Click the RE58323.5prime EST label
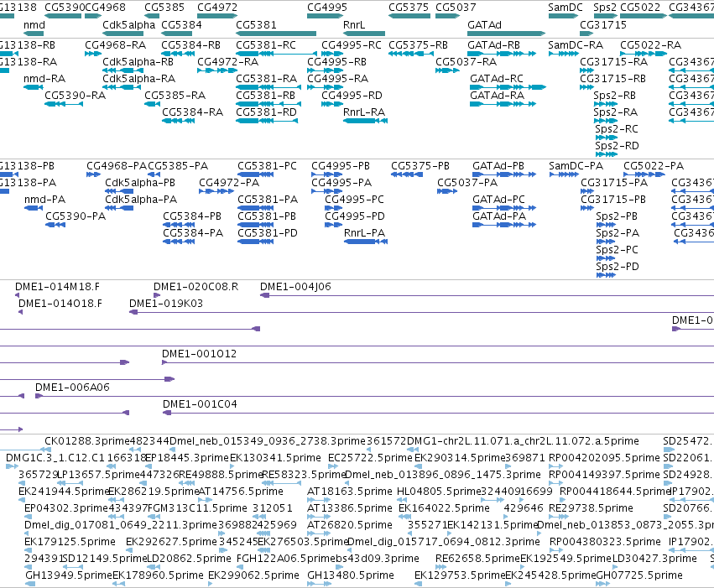The image size is (714, 588). click(x=305, y=475)
